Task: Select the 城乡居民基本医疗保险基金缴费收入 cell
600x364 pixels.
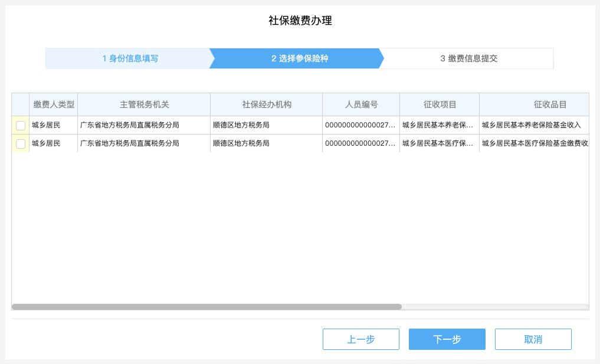Action: 534,143
